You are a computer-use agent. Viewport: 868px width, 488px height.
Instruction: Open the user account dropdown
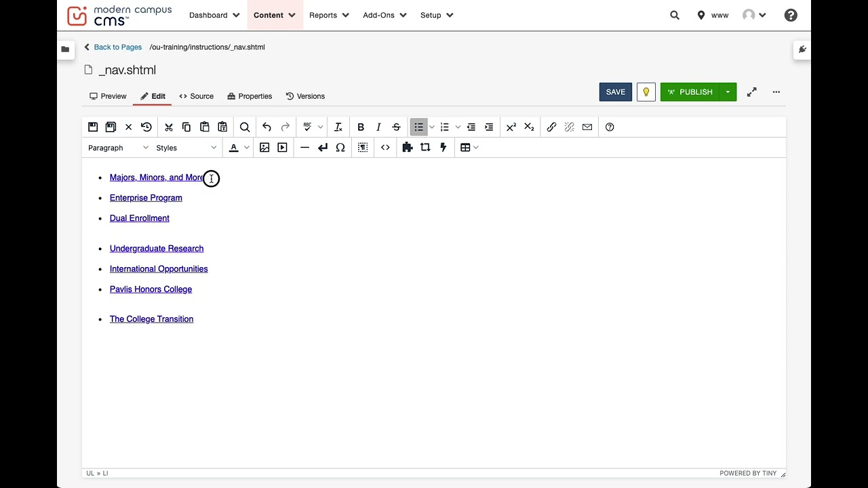[x=754, y=15]
